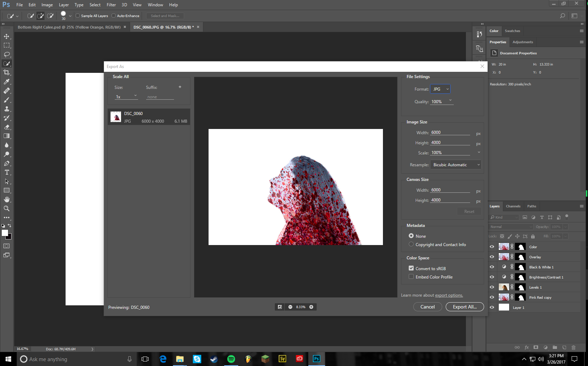Click Select and Mask button

coord(165,16)
